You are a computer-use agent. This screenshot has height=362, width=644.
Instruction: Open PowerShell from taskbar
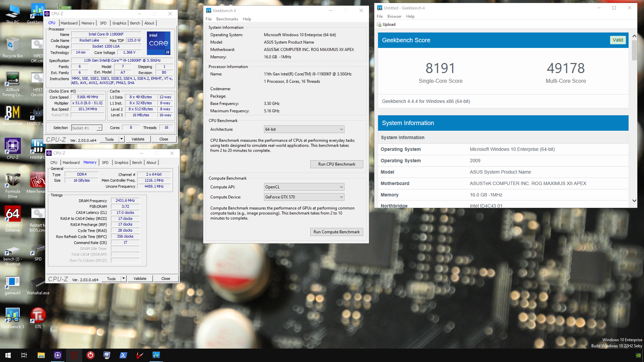[x=123, y=355]
